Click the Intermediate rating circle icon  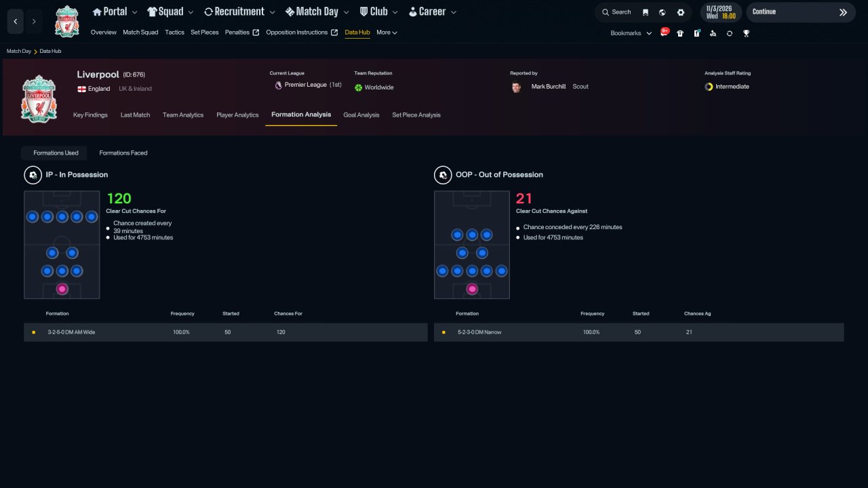pos(709,87)
